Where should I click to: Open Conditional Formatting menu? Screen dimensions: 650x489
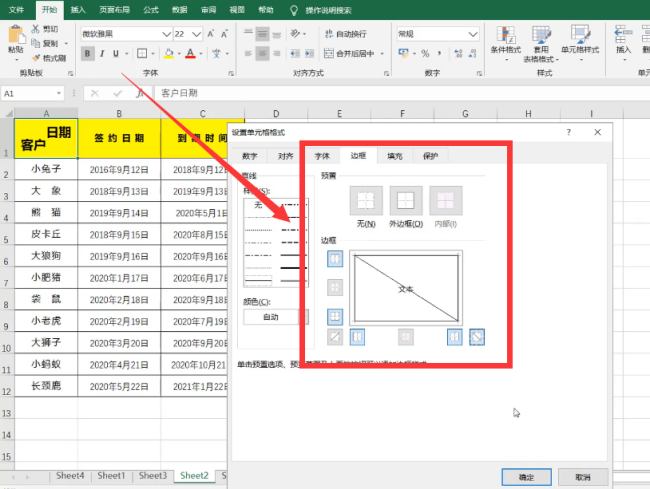pyautogui.click(x=506, y=44)
